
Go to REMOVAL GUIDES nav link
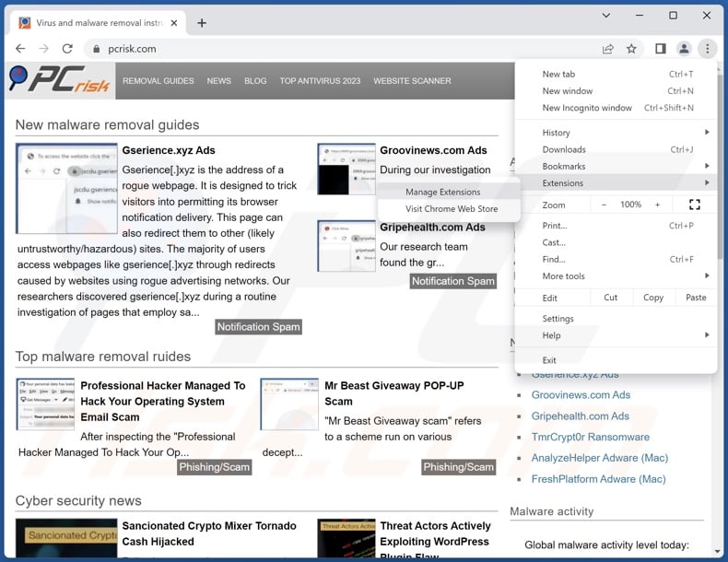158,81
